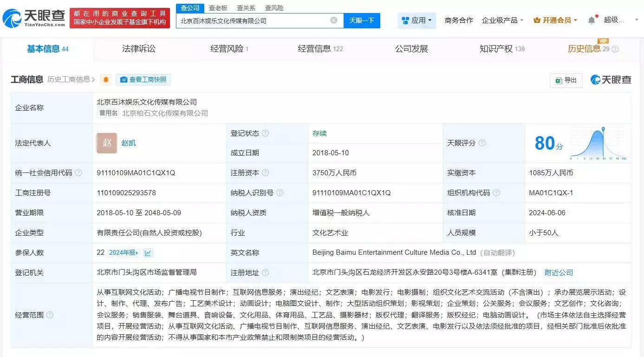Click approval date 2024-06-06
Image resolution: width=644 pixels, height=357 pixels.
(x=547, y=213)
